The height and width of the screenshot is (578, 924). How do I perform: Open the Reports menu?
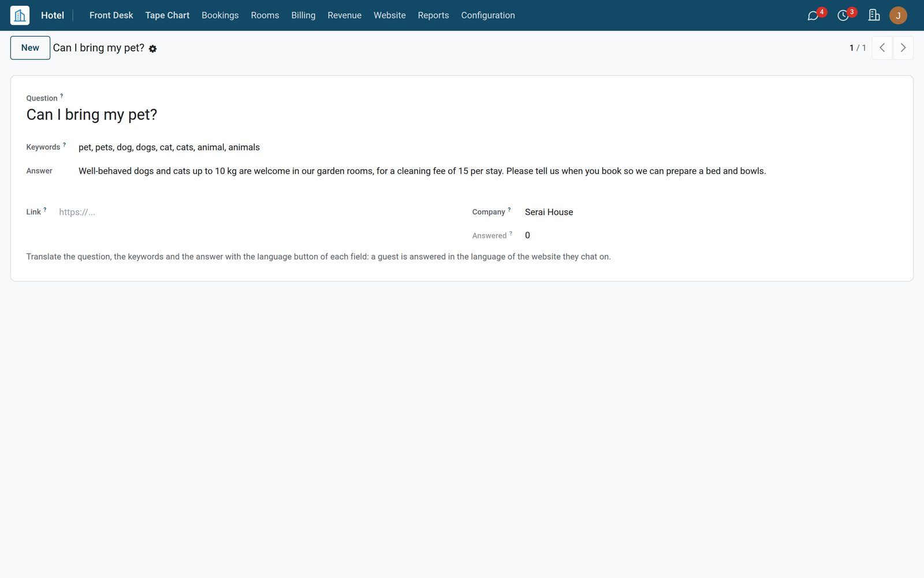point(433,15)
